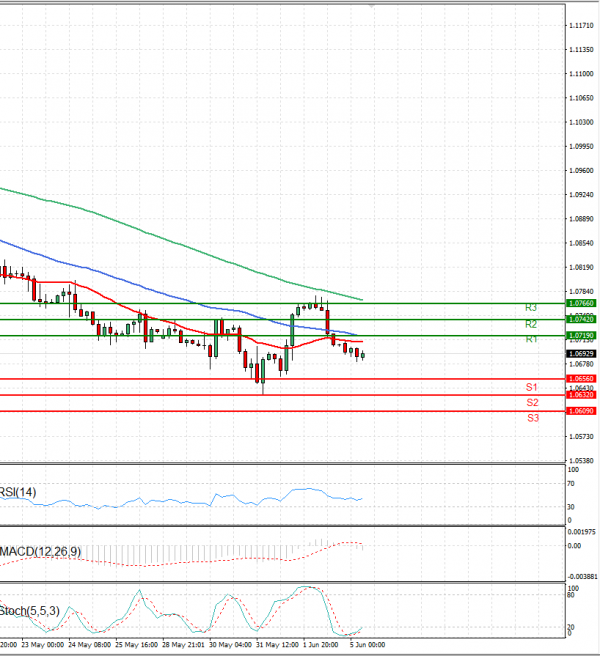The image size is (600, 656).
Task: Click the R3 resistance label
Action: pos(531,308)
